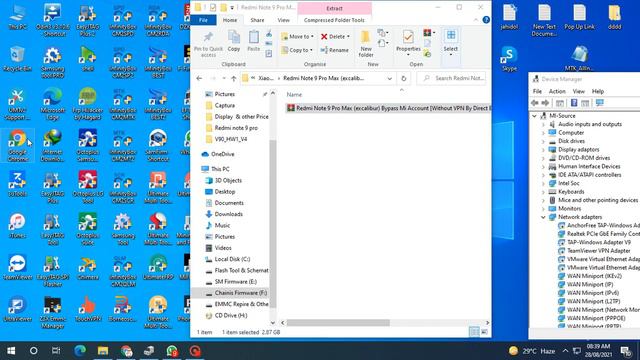
Task: Launch iTunes desktop shortcut
Action: [x=18, y=225]
